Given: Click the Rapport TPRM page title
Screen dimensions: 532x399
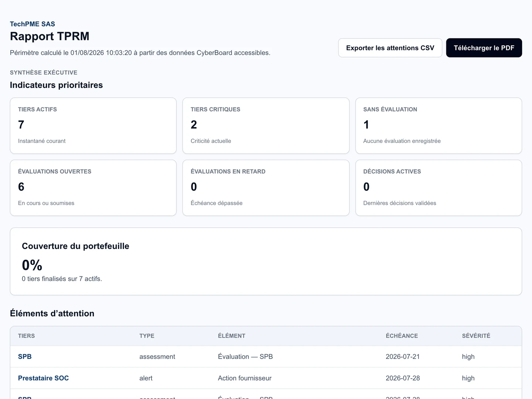Looking at the screenshot, I should pos(50,36).
